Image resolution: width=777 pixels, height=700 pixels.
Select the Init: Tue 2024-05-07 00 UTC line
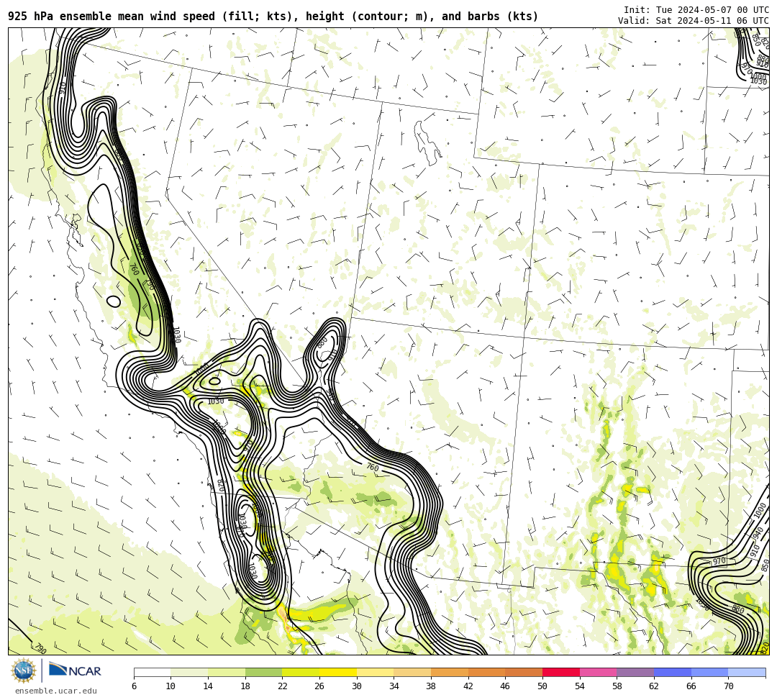(x=696, y=10)
